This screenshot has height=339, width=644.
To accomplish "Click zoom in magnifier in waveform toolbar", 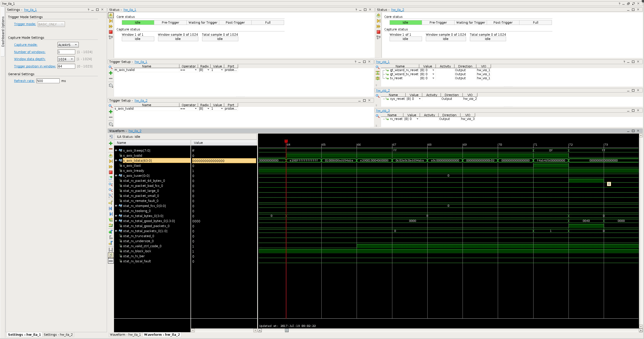I will pyautogui.click(x=110, y=184).
